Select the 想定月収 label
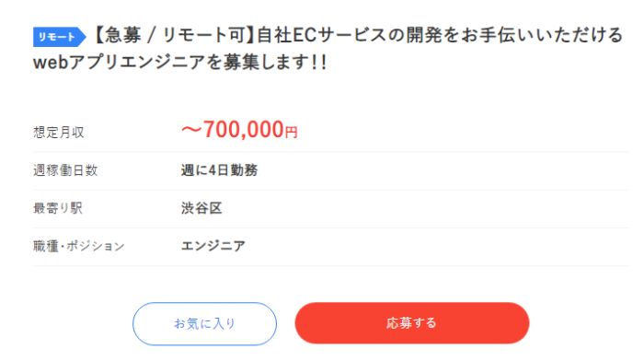 click(59, 133)
